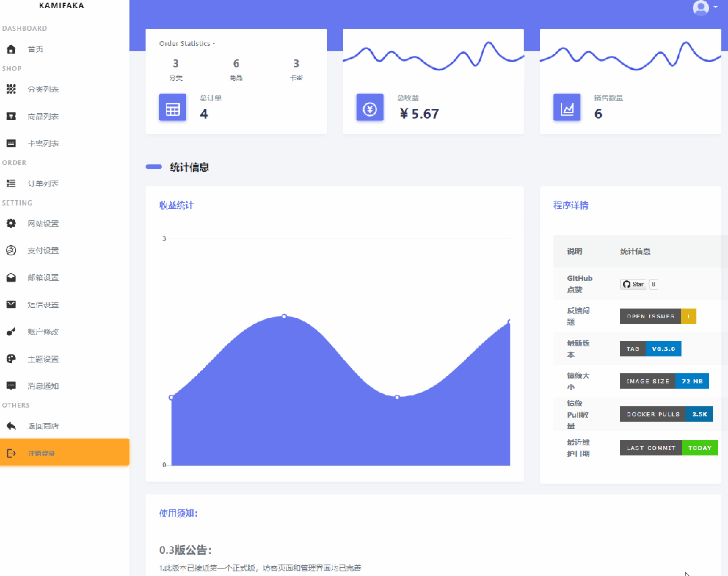Image resolution: width=728 pixels, height=576 pixels.
Task: Click the SETTING sidebar section label
Action: point(17,203)
